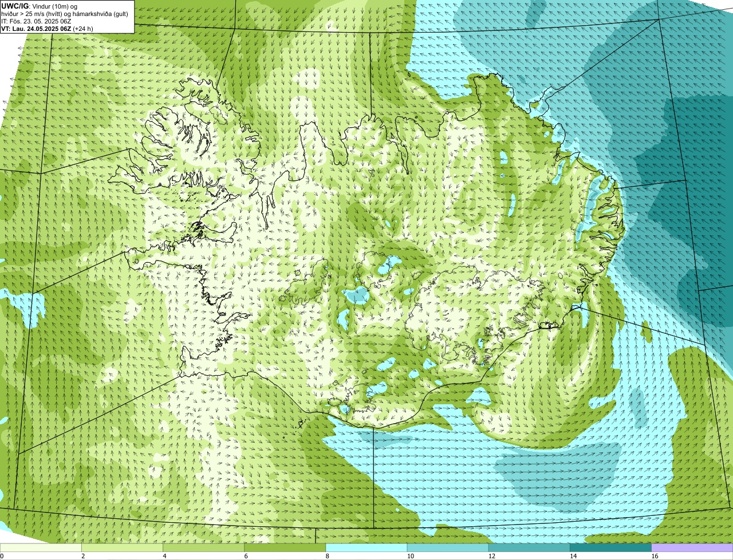This screenshot has width=733, height=560.
Task: Click the "12" label on the color scale
Action: [491, 556]
